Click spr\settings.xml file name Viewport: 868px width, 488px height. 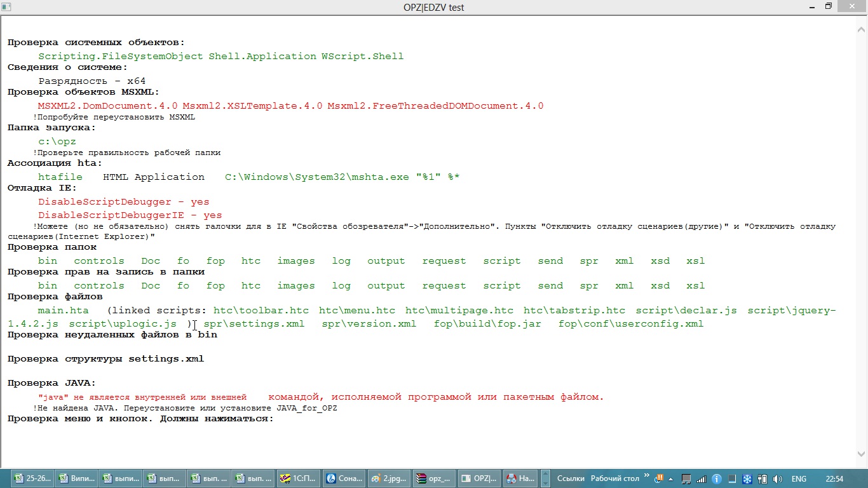pyautogui.click(x=254, y=323)
